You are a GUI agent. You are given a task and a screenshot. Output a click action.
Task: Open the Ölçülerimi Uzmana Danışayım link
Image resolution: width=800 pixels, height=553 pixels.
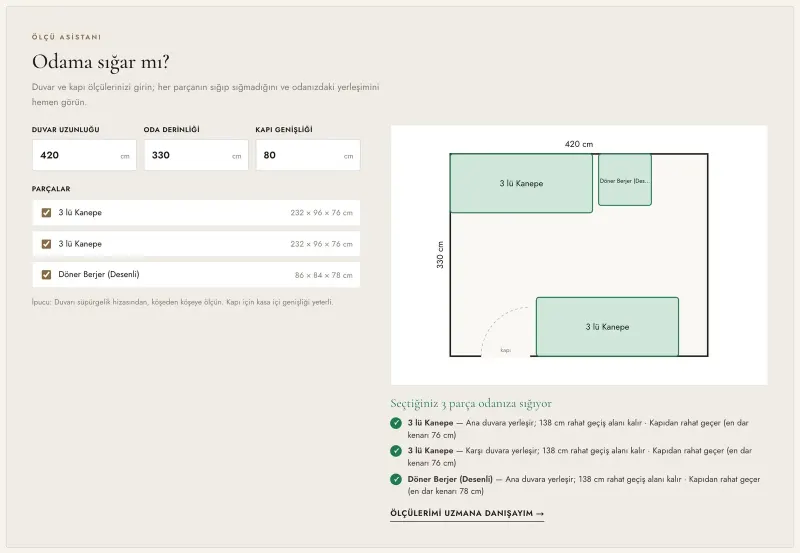[x=467, y=513]
